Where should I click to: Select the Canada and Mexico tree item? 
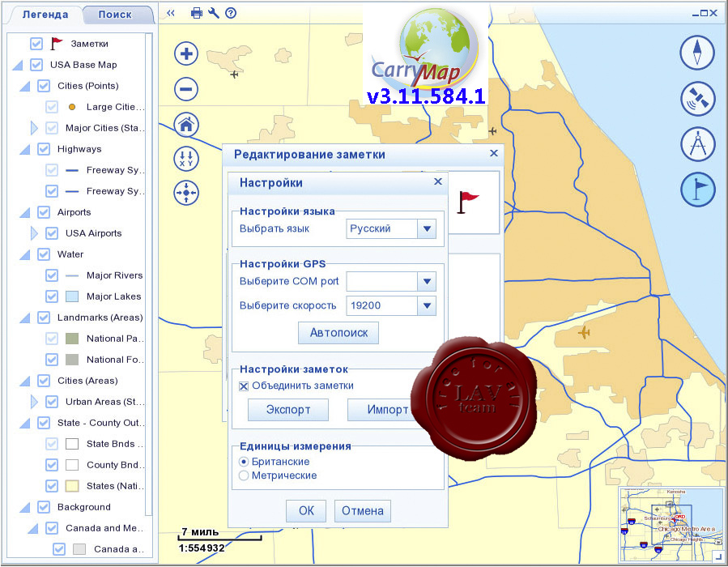pos(104,528)
